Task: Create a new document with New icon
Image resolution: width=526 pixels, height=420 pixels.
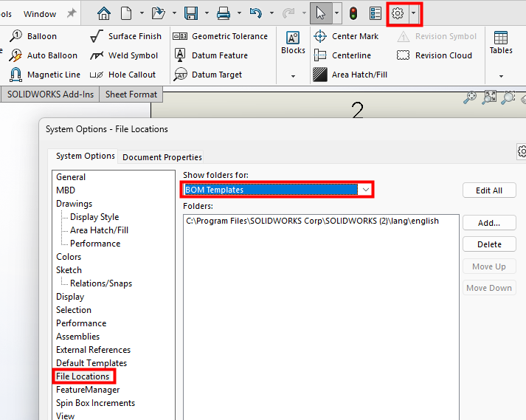Action: coord(126,13)
